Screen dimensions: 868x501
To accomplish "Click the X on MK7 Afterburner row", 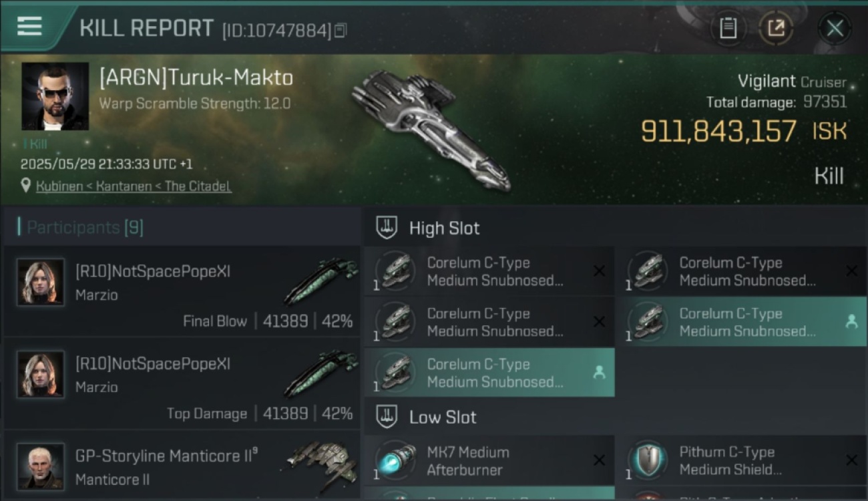I will pos(599,460).
